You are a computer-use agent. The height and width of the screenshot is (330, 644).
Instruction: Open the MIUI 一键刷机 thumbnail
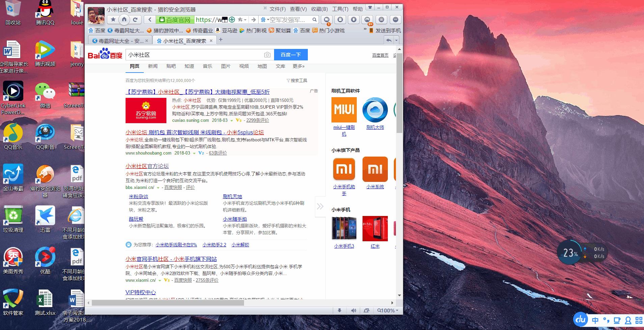(344, 110)
